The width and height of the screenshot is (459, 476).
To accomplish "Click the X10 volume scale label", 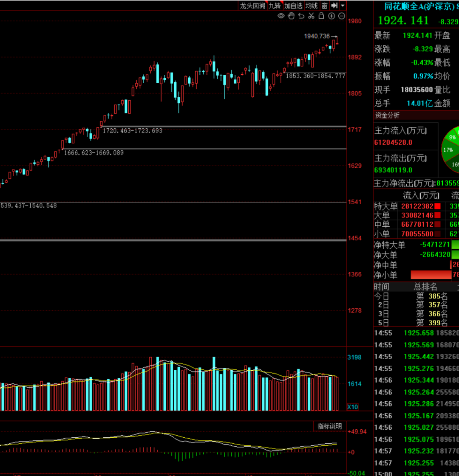I will (353, 407).
